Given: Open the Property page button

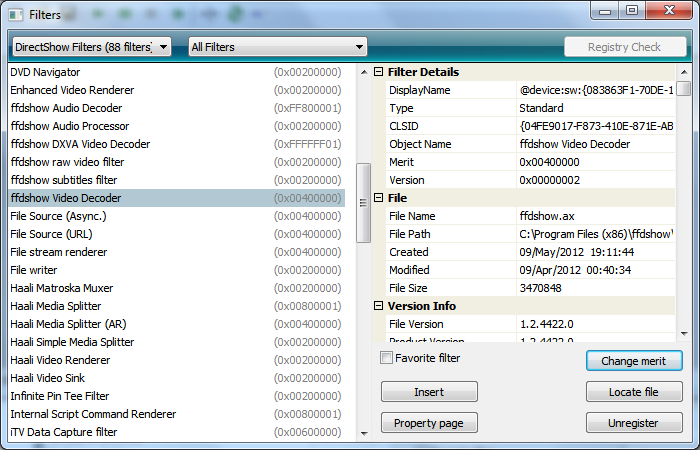Looking at the screenshot, I should pos(429,423).
